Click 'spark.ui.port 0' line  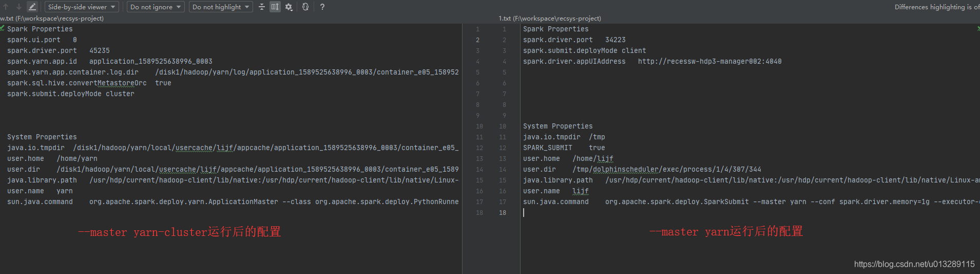(42, 40)
